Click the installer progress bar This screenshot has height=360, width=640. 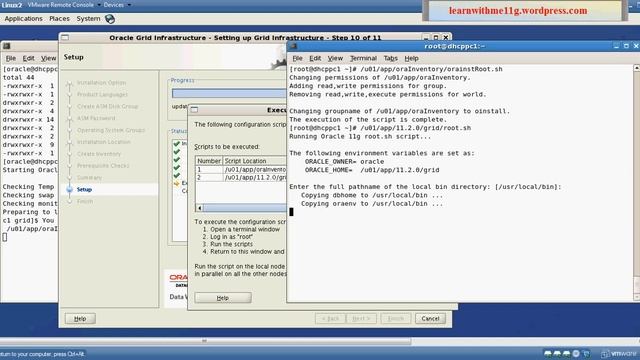pos(229,93)
